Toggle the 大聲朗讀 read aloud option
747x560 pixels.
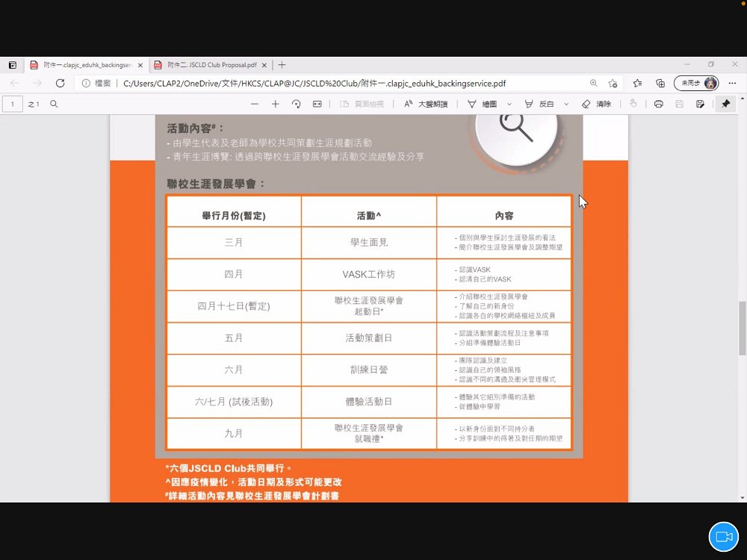[x=426, y=104]
